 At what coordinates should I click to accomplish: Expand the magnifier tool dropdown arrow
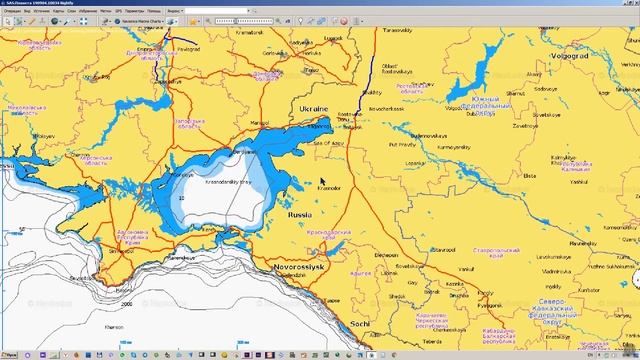74,21
